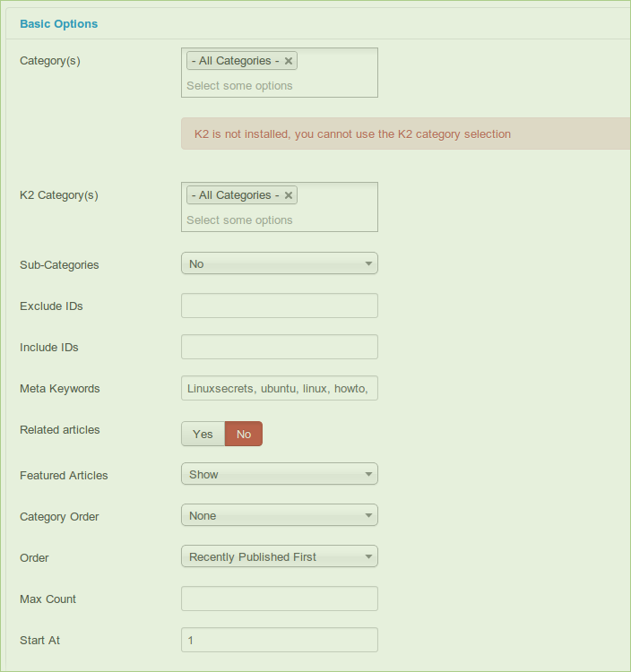Screen dimensions: 631x672
Task: Click the Meta Keywords text field
Action: [x=279, y=388]
